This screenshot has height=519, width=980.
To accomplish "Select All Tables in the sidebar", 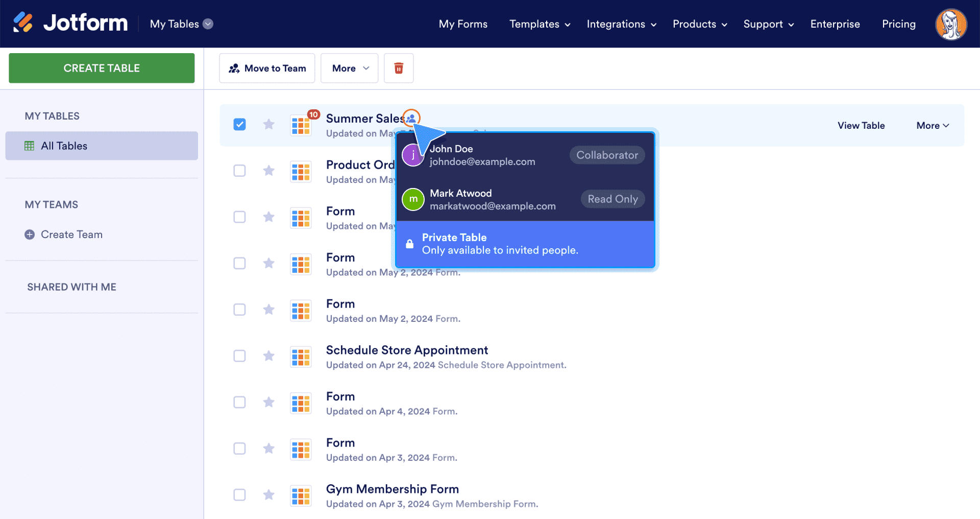I will tap(102, 146).
